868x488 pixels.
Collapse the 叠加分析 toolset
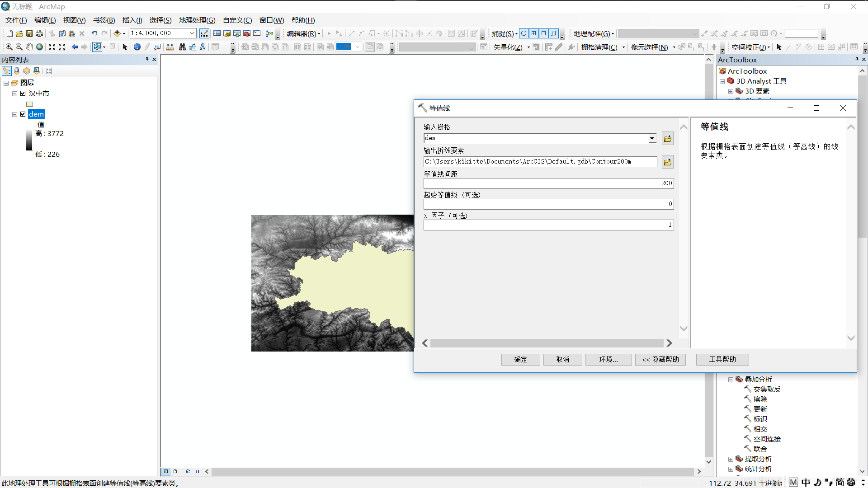pos(731,380)
